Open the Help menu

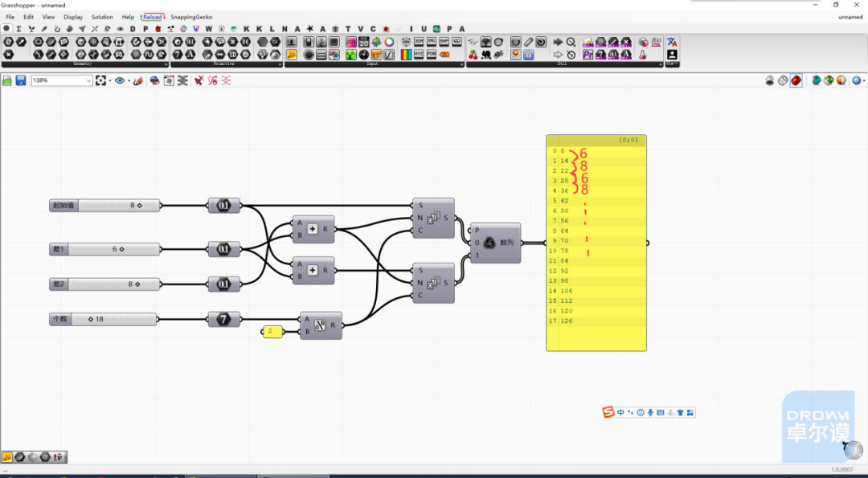point(128,17)
